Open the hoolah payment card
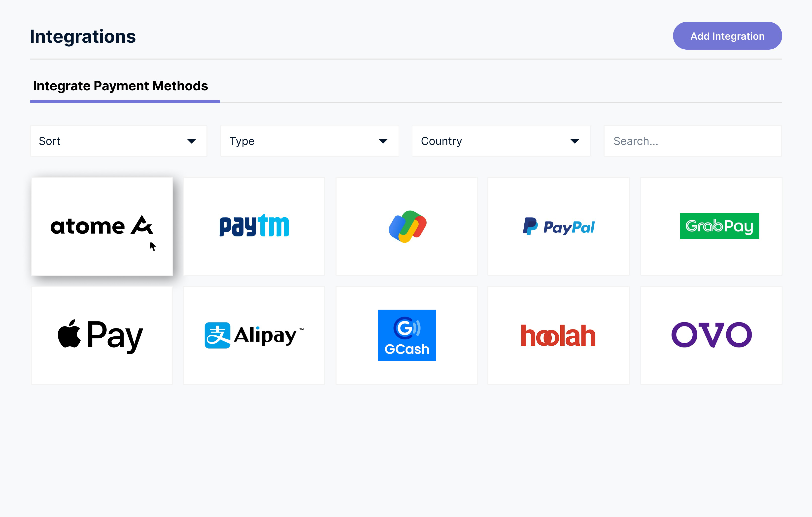The image size is (812, 517). pos(558,335)
